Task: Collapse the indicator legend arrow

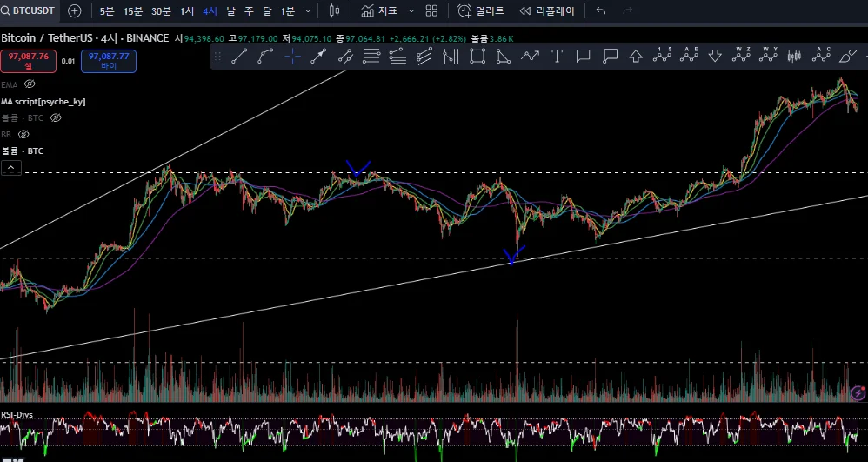Action: click(x=11, y=168)
